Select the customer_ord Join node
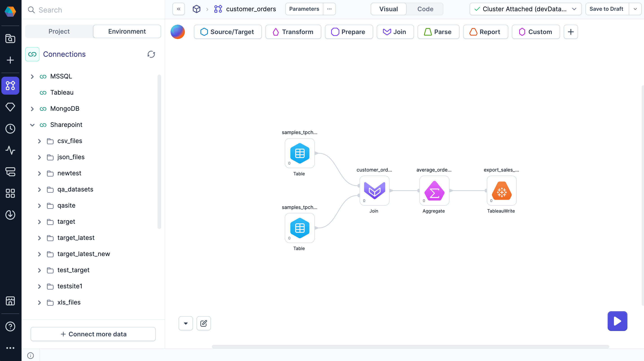644x361 pixels. (x=374, y=191)
